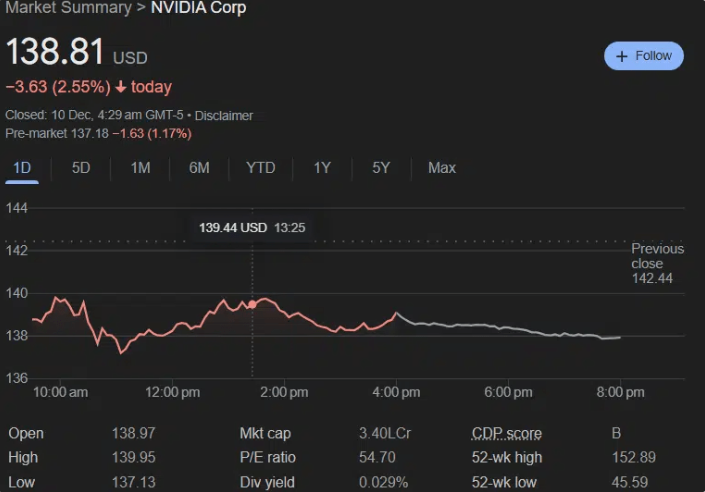Click the 52-wk low value 45.59
Viewport: 705px width, 492px height.
pos(629,482)
